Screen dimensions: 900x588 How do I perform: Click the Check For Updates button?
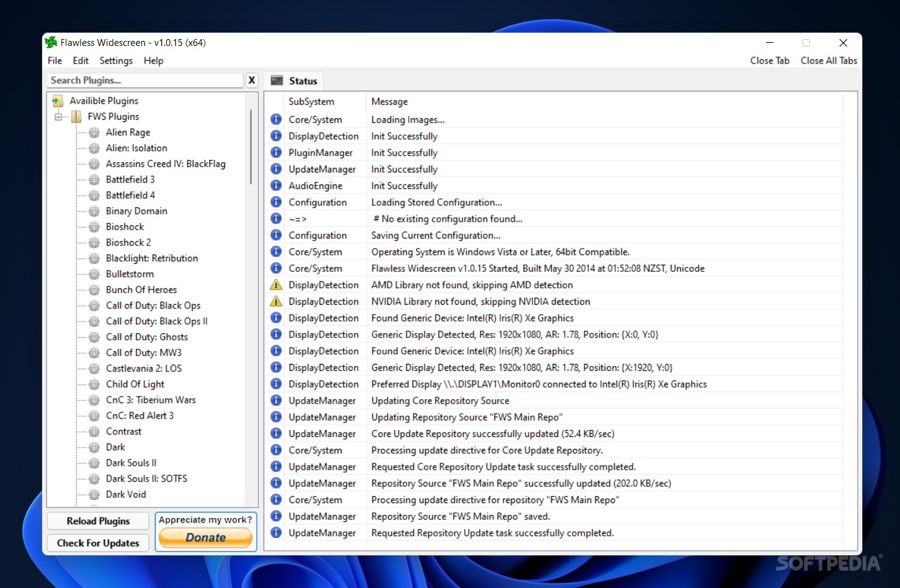98,543
